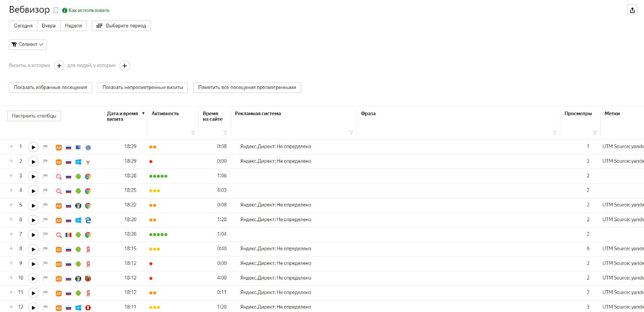Viewport: 644px width, 312px height.
Task: Play the recording of visit 7
Action: click(x=33, y=235)
